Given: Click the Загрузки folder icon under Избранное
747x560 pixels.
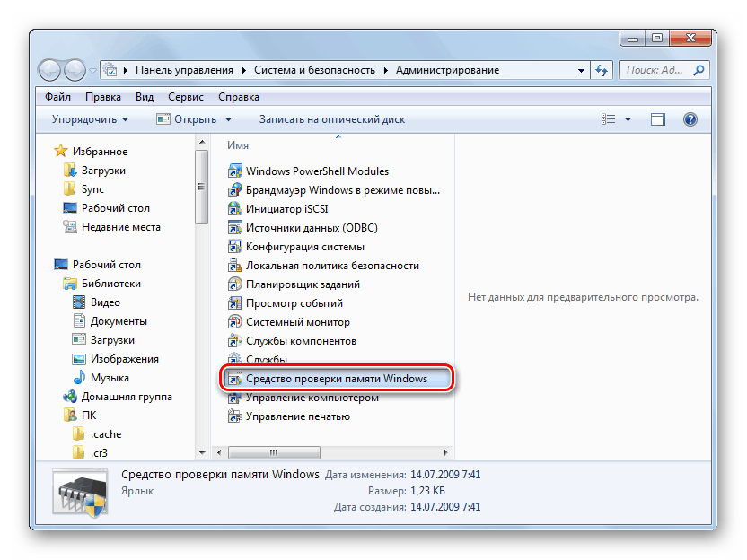Looking at the screenshot, I should [x=69, y=170].
